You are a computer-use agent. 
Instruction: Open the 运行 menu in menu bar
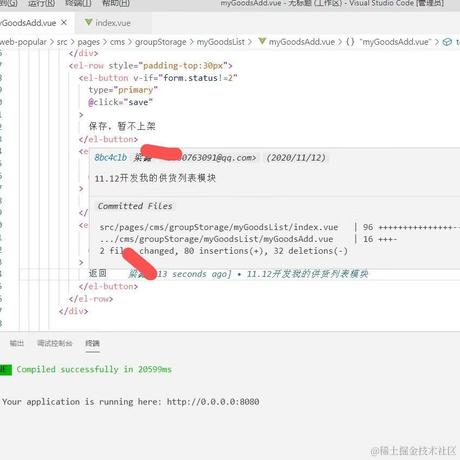(42, 3)
